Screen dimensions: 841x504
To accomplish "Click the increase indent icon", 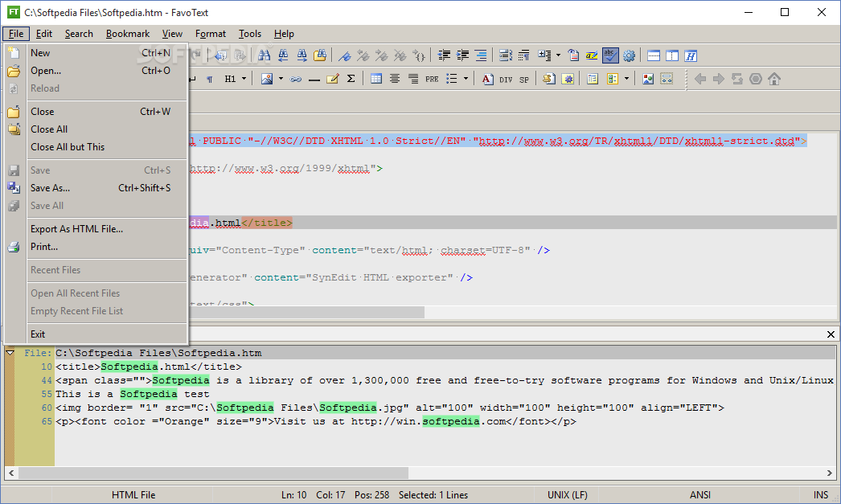I will [x=462, y=55].
